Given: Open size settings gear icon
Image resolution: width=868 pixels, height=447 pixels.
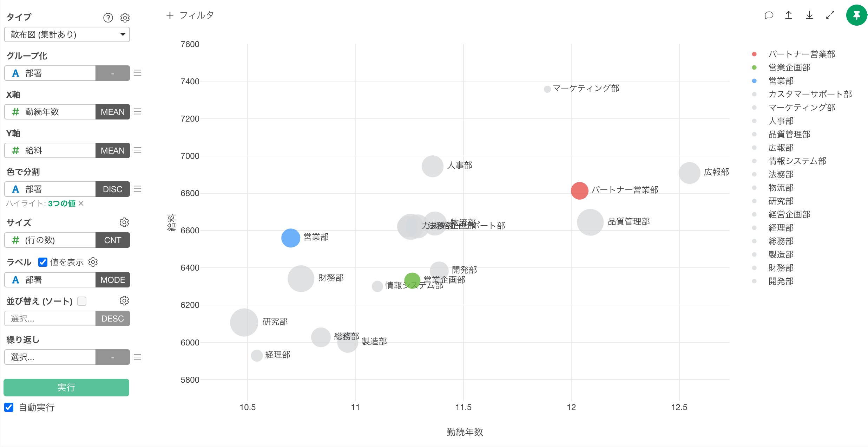Looking at the screenshot, I should [124, 222].
